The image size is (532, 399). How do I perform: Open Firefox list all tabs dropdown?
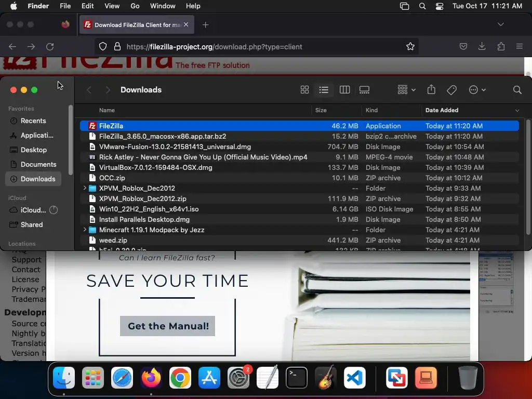click(500, 24)
